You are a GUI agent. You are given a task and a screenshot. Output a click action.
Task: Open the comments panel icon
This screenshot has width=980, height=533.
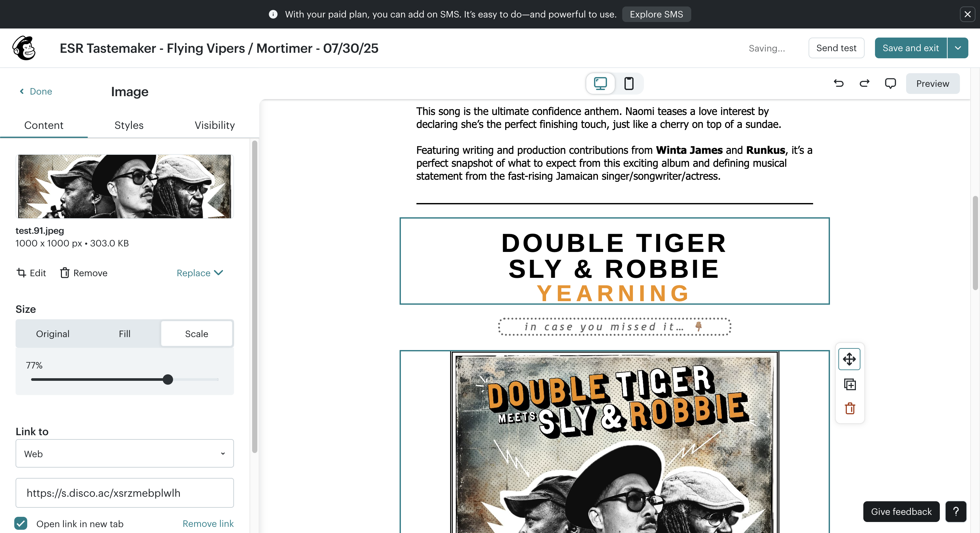coord(890,83)
